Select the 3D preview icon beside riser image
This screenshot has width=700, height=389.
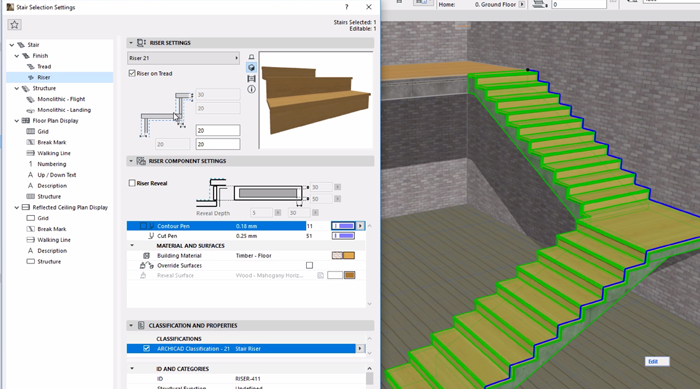[x=251, y=67]
